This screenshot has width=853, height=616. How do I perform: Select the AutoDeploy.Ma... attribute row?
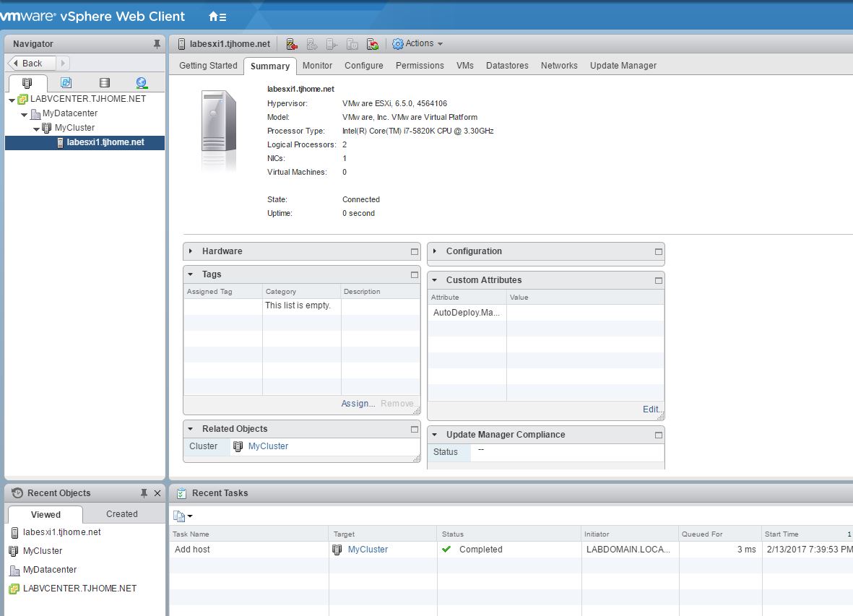coord(545,313)
